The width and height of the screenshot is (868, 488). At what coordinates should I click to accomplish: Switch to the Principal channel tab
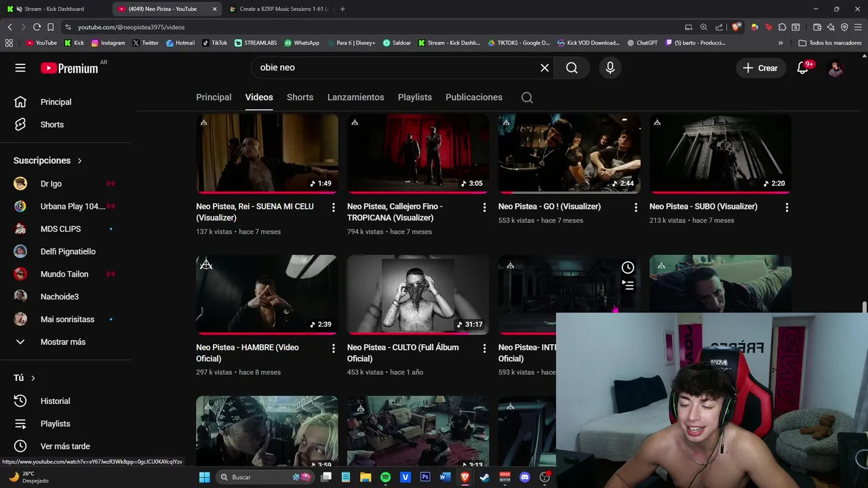[214, 97]
